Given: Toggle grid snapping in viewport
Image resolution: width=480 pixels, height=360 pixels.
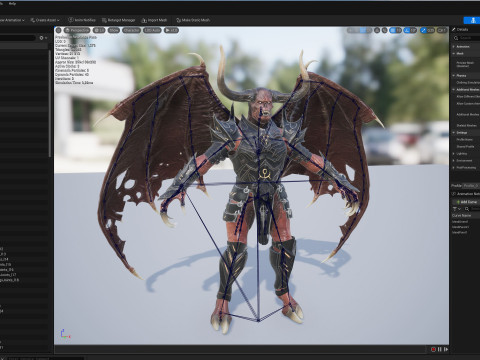Looking at the screenshot, I should point(392,30).
